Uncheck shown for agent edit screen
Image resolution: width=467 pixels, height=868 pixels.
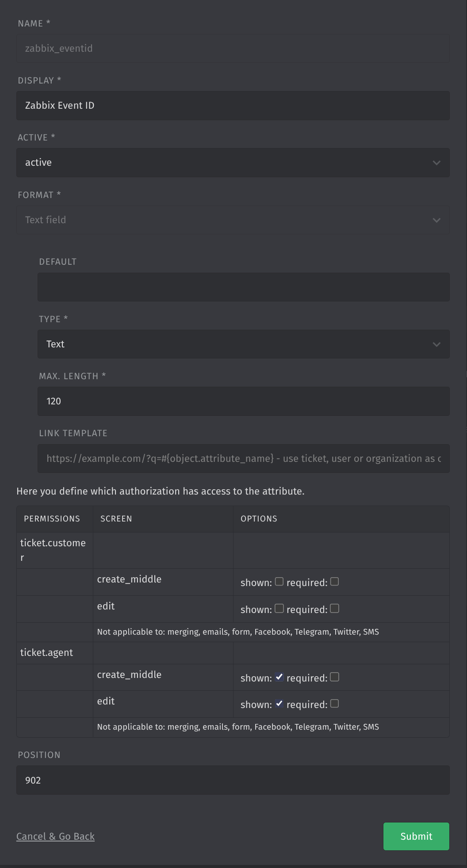click(x=279, y=704)
